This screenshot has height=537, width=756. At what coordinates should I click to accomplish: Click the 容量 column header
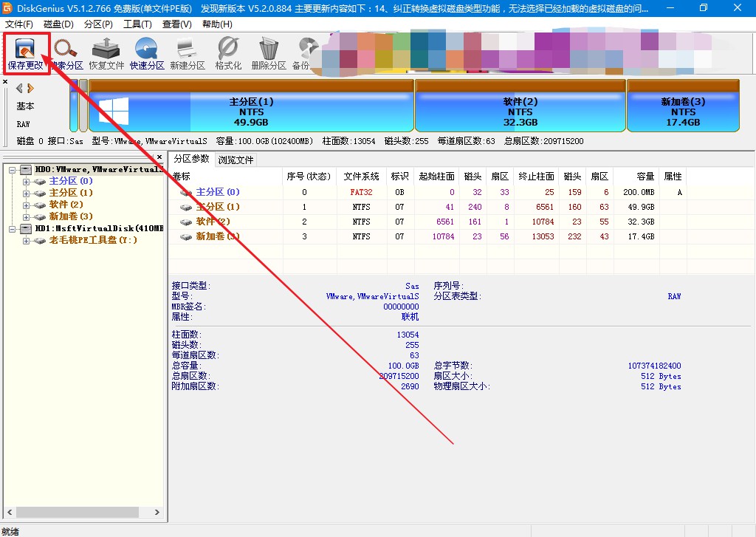(635, 177)
